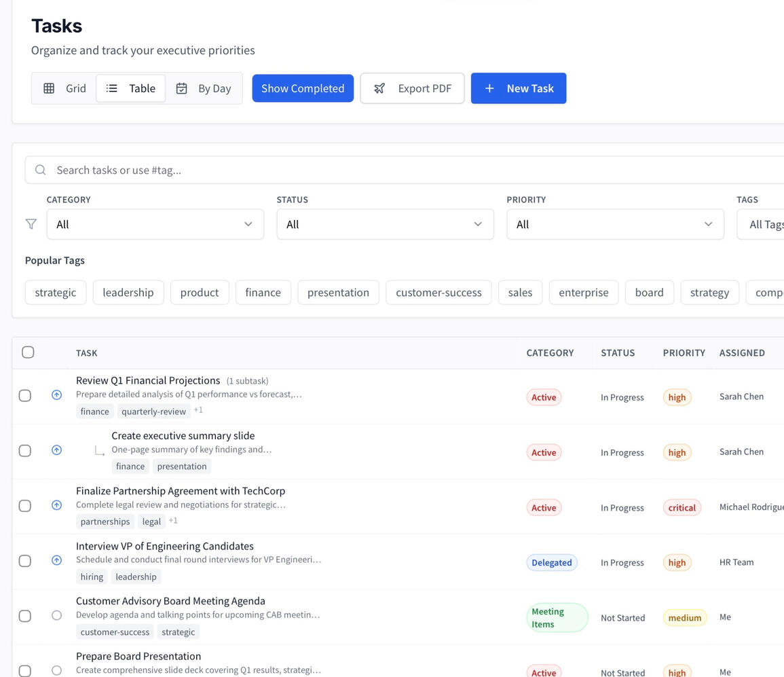
Task: Open the Priority filter dropdown
Action: click(615, 224)
